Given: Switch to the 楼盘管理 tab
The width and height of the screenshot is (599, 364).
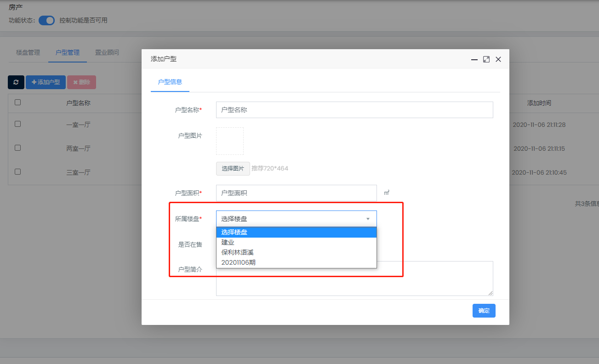Looking at the screenshot, I should pyautogui.click(x=28, y=52).
